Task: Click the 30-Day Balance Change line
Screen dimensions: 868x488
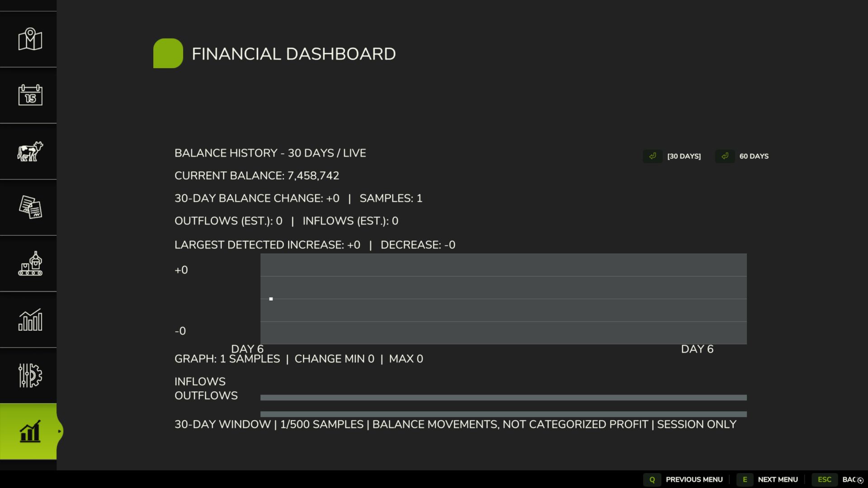Action: coord(298,198)
